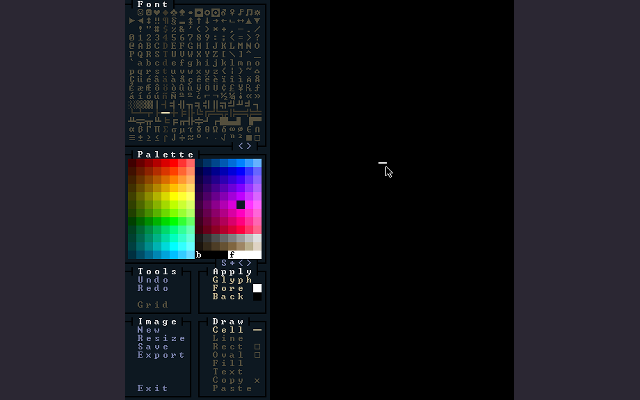Image resolution: width=640 pixels, height=400 pixels.
Task: Click next palette right arrow
Action: [249, 263]
